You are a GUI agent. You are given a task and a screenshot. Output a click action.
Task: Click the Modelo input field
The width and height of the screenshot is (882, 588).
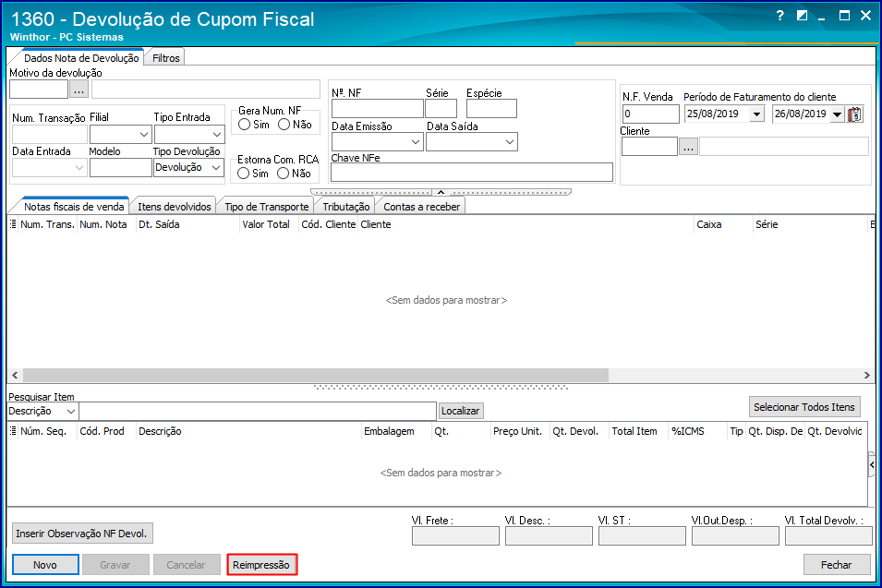click(x=120, y=167)
